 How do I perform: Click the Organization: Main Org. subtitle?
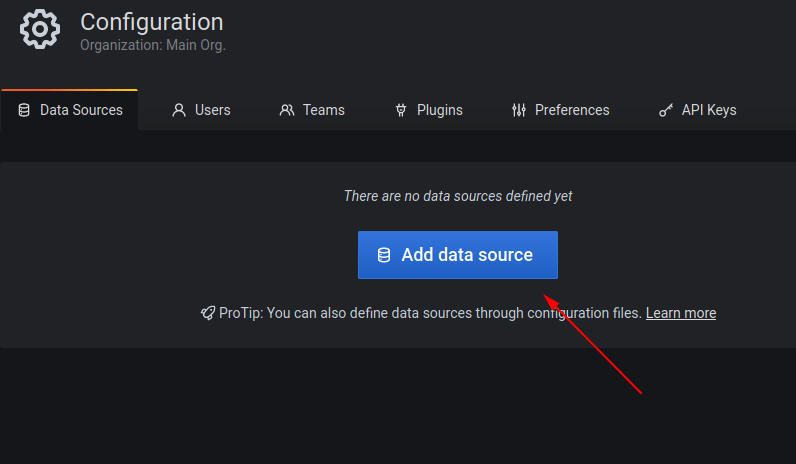(153, 45)
